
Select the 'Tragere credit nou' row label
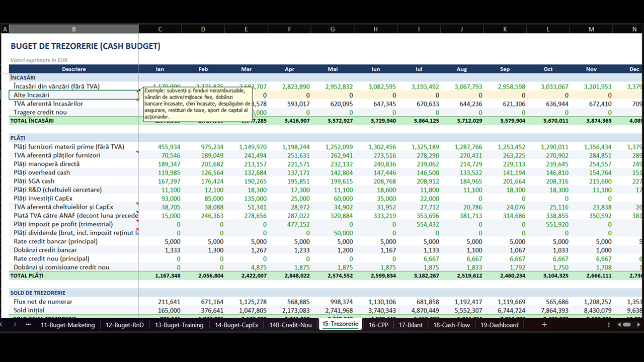[40, 112]
